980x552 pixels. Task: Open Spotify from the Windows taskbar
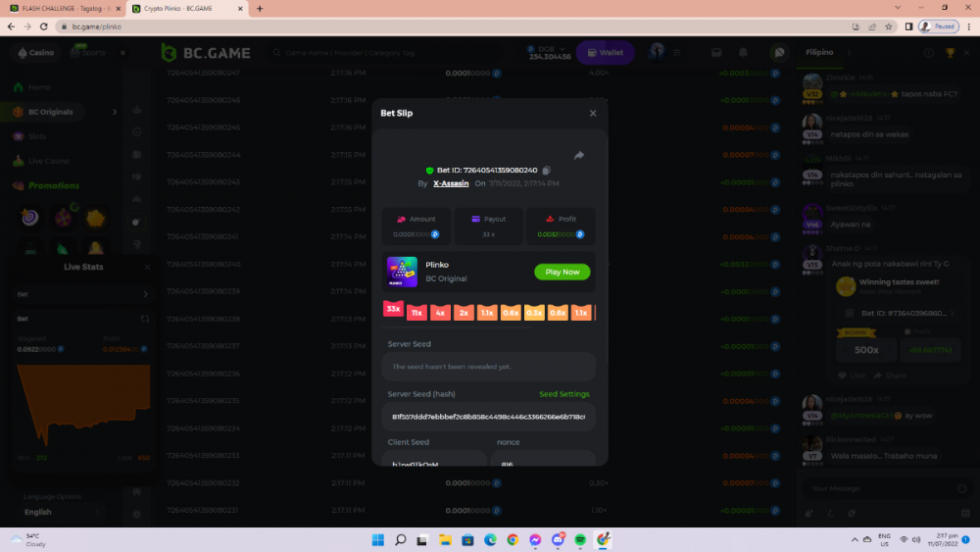(580, 539)
